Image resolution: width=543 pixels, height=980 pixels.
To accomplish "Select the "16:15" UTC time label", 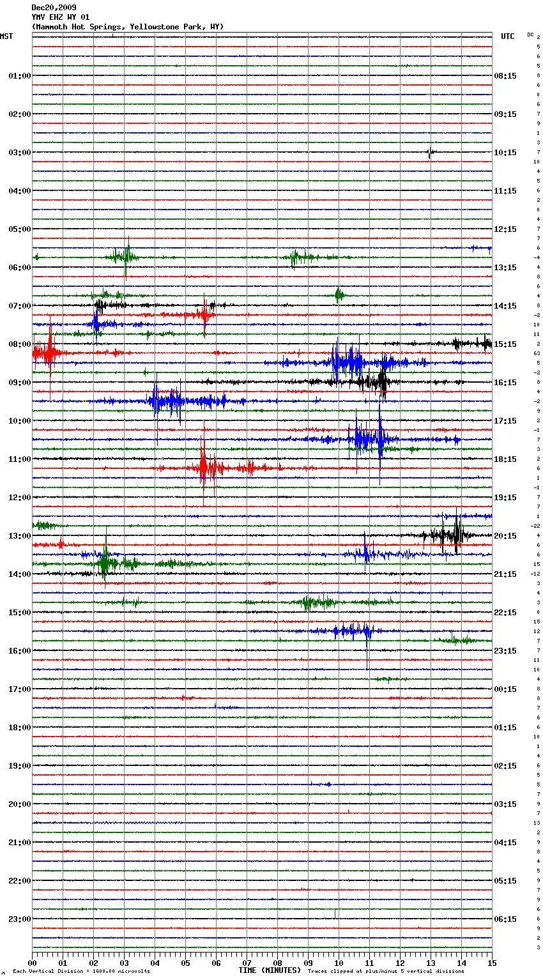I will coord(505,383).
